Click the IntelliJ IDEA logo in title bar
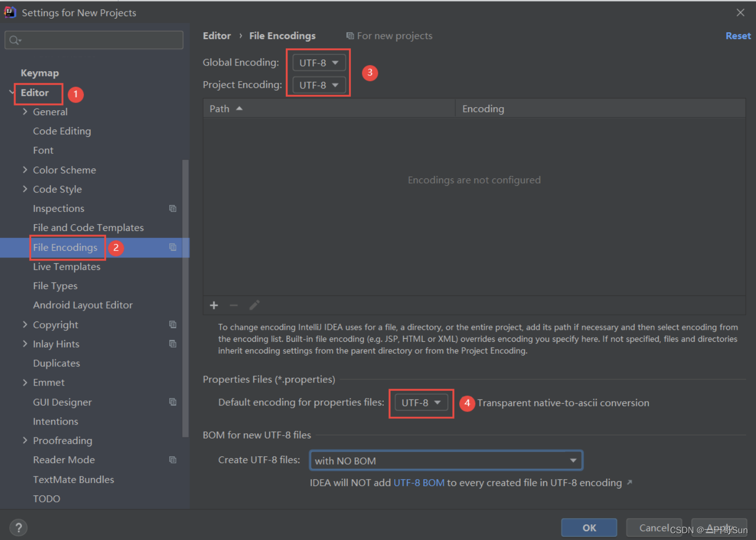Viewport: 756px width, 540px height. tap(10, 12)
